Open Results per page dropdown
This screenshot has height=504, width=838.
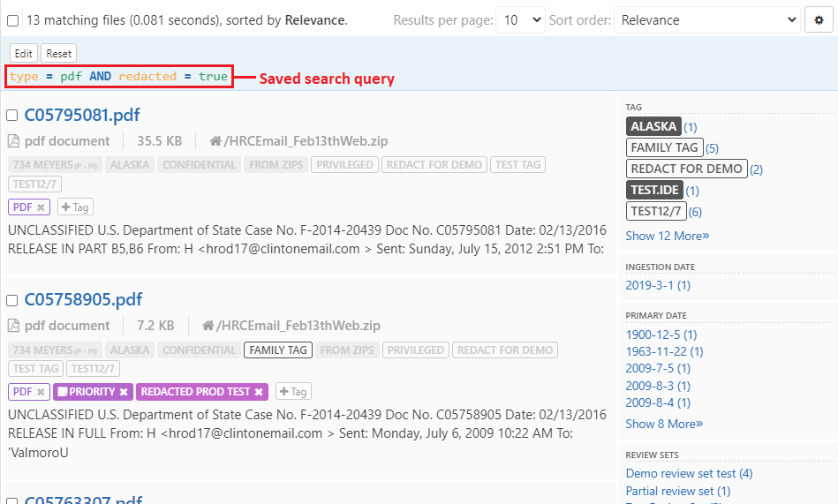tap(520, 20)
